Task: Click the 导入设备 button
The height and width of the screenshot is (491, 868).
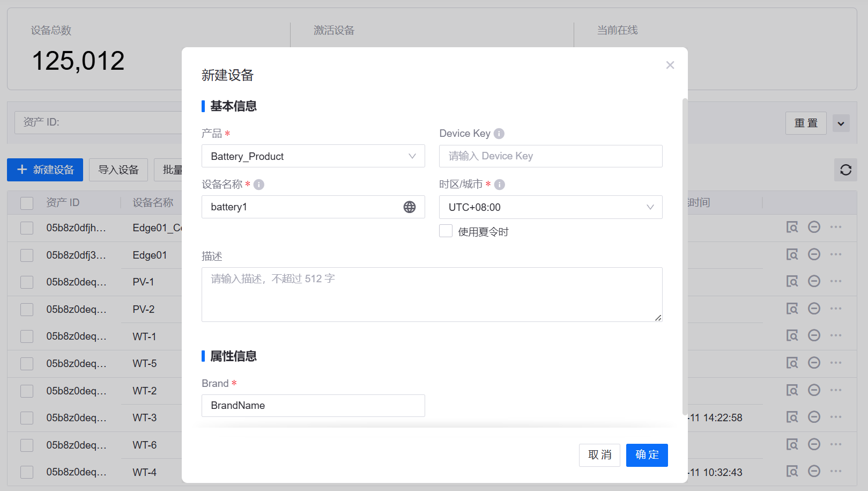Action: [118, 170]
